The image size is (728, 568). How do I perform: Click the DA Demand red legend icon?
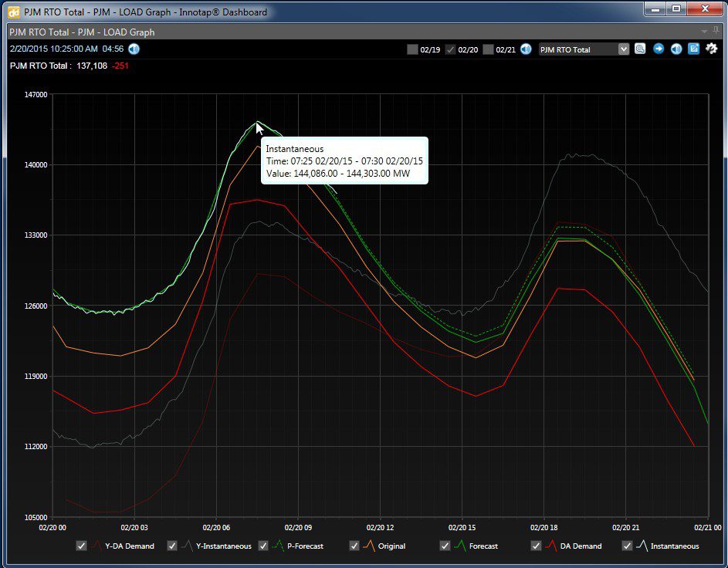551,546
